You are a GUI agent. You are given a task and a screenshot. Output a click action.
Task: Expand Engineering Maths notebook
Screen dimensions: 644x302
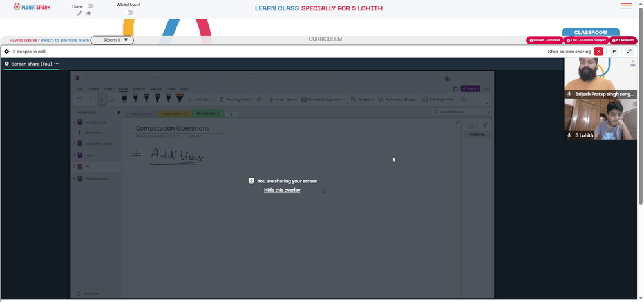pos(74,144)
